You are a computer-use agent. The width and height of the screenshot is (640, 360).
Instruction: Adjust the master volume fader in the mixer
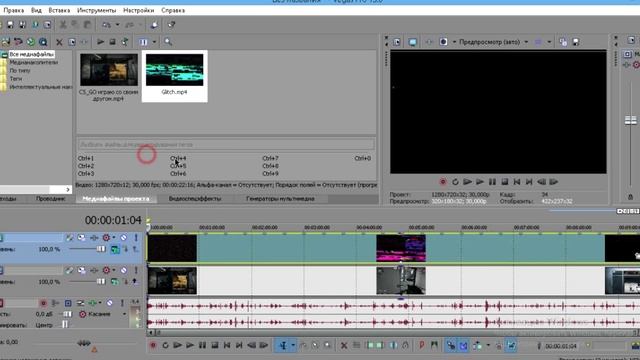click(x=631, y=120)
